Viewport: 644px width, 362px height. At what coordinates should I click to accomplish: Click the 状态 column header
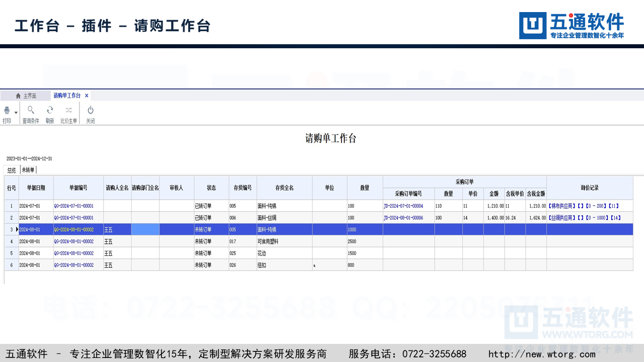click(x=211, y=188)
